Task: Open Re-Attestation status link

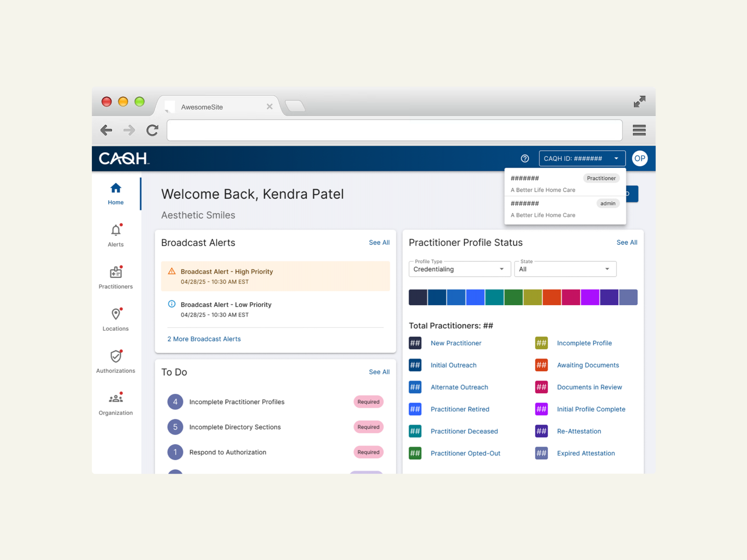Action: pos(579,431)
